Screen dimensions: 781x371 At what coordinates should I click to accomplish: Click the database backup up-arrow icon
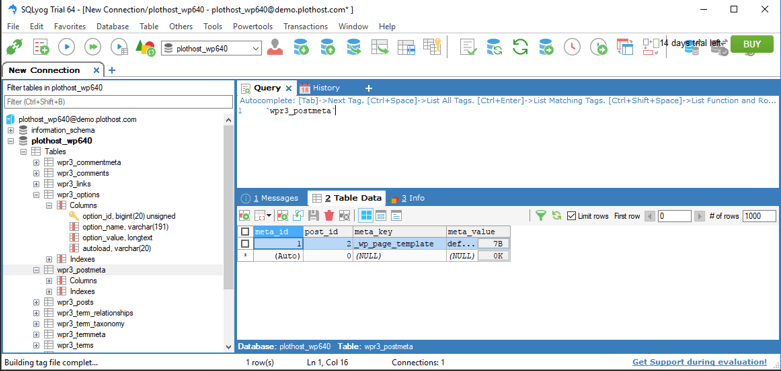coord(327,47)
